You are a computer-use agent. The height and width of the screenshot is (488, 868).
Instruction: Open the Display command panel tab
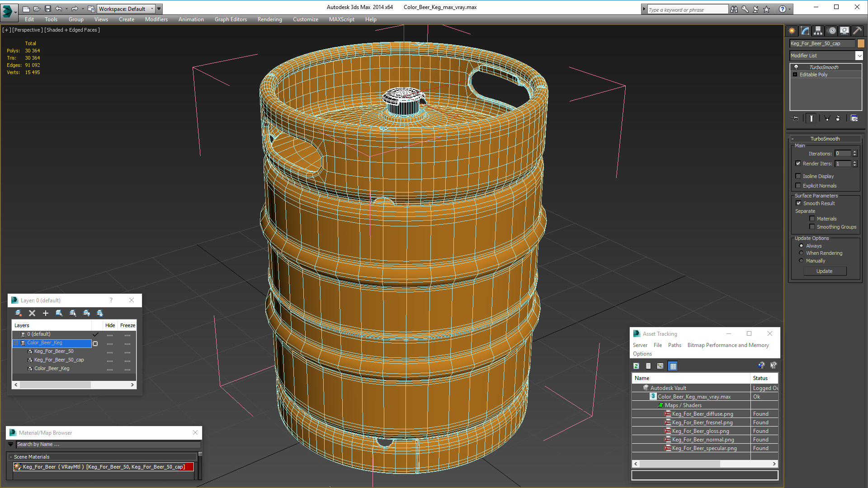pos(844,31)
